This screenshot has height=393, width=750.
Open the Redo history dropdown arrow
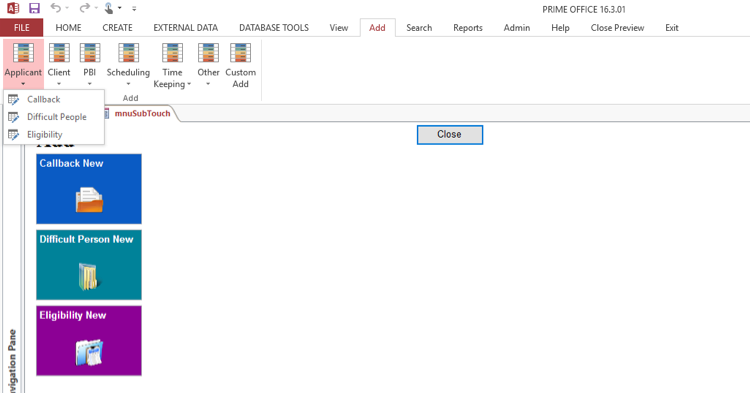pyautogui.click(x=96, y=8)
